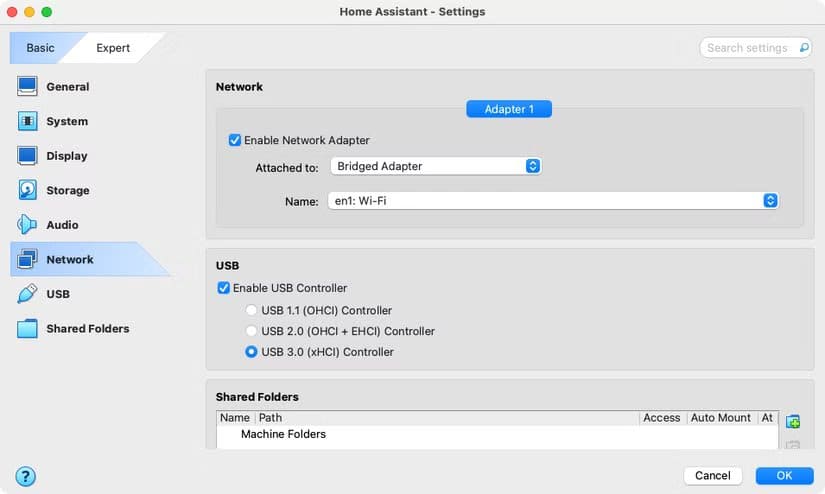This screenshot has width=825, height=494.
Task: Select the System chip icon
Action: (28, 121)
